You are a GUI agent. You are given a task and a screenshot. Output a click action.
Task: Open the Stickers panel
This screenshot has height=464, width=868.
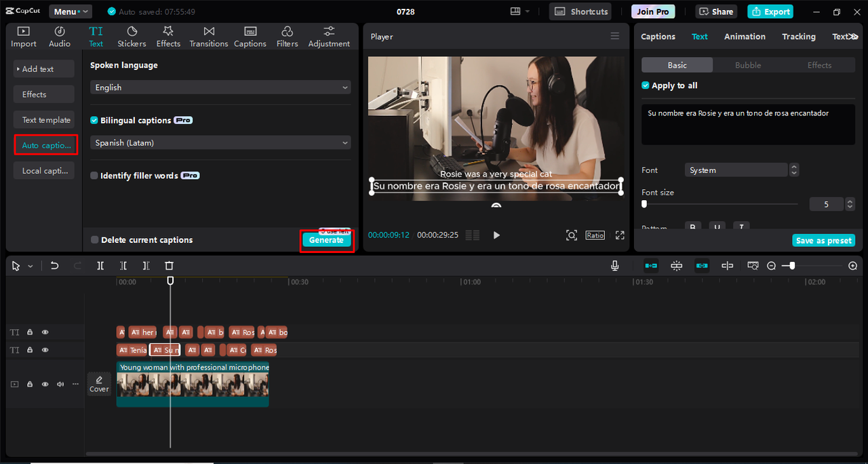132,37
